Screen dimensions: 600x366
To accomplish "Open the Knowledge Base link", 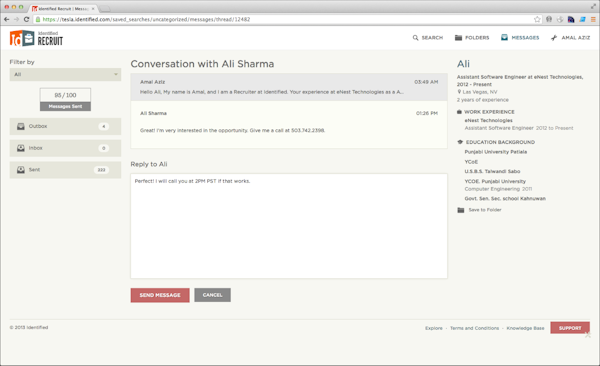I will (x=525, y=328).
